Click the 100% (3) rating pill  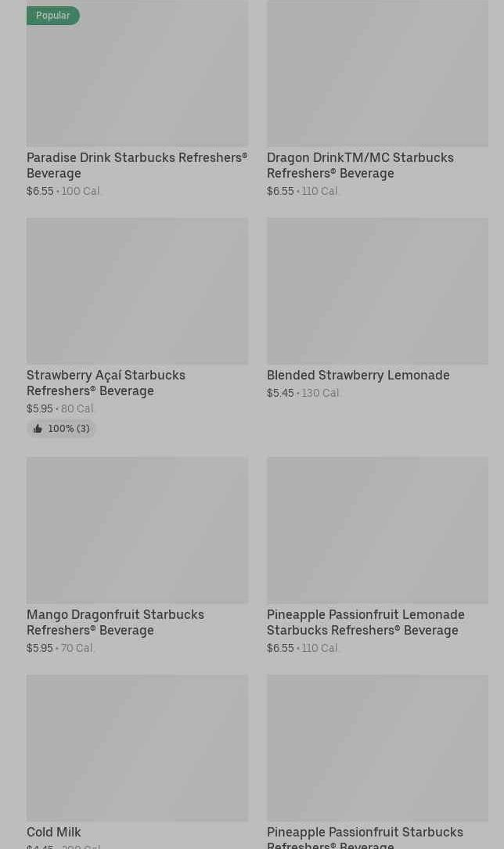coord(61,429)
